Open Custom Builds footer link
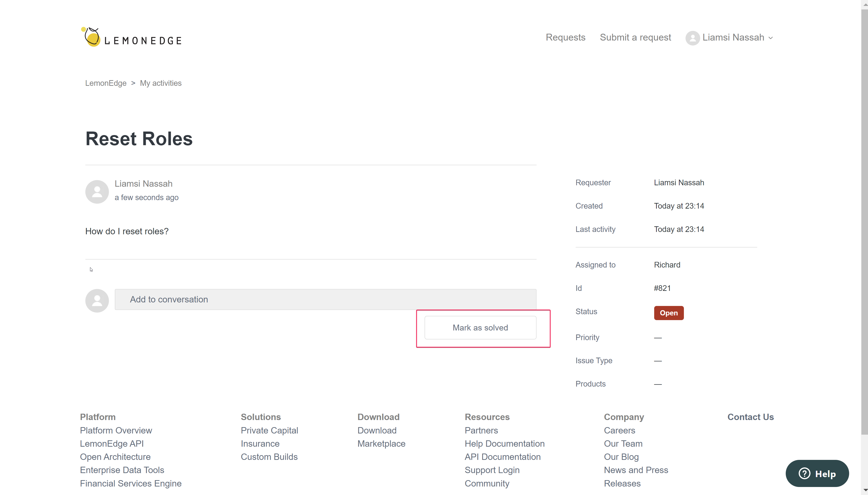Image resolution: width=868 pixels, height=495 pixels. (x=269, y=457)
